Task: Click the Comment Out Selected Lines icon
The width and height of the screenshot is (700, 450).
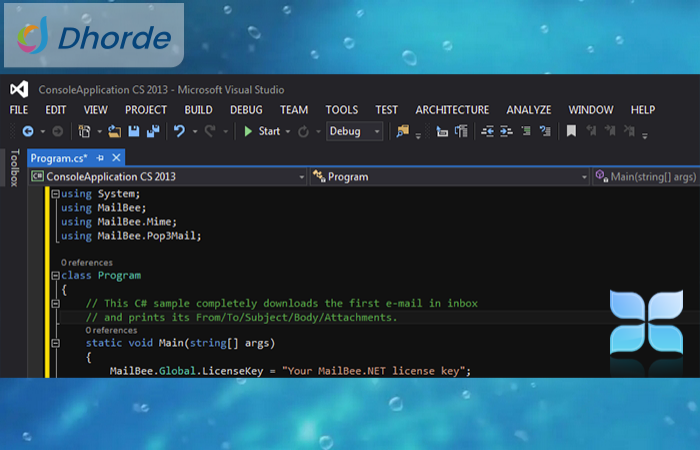Action: point(526,131)
